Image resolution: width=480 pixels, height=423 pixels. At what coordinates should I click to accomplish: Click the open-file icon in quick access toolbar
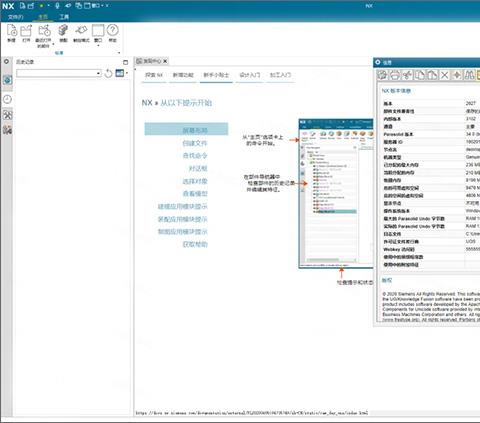[x=31, y=5]
